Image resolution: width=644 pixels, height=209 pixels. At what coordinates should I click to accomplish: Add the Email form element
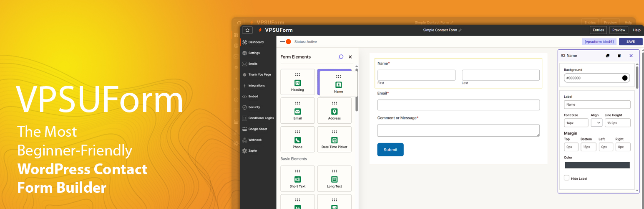coord(297,111)
